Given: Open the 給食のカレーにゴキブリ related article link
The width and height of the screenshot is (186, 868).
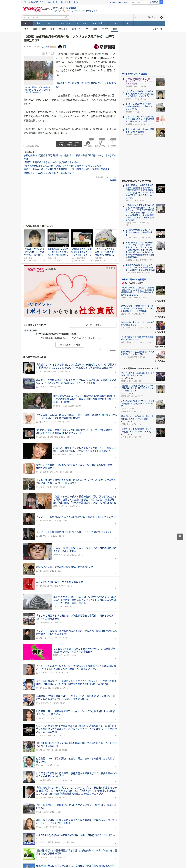Looking at the screenshot, I should 49,173.
